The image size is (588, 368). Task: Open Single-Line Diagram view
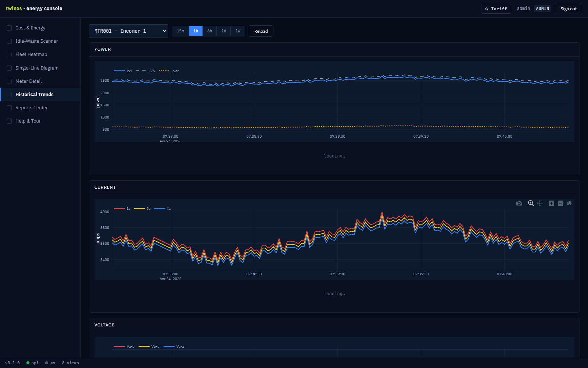[x=40, y=68]
